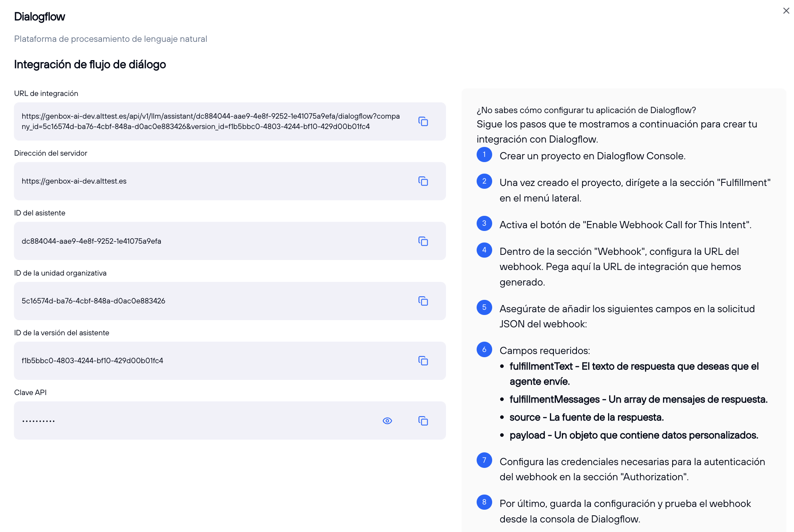Click inside the Dirección del servidor field
794x532 pixels.
pos(199,181)
